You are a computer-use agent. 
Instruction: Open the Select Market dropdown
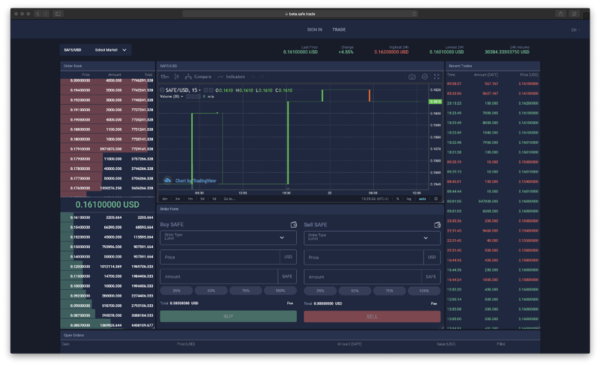[x=111, y=50]
